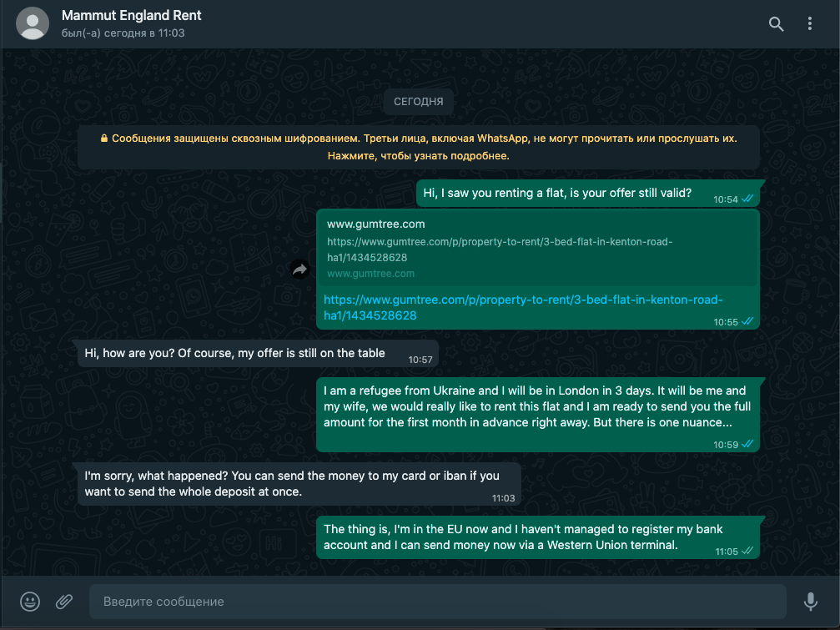Click the lock icon in encryption notice
840x630 pixels.
click(104, 139)
